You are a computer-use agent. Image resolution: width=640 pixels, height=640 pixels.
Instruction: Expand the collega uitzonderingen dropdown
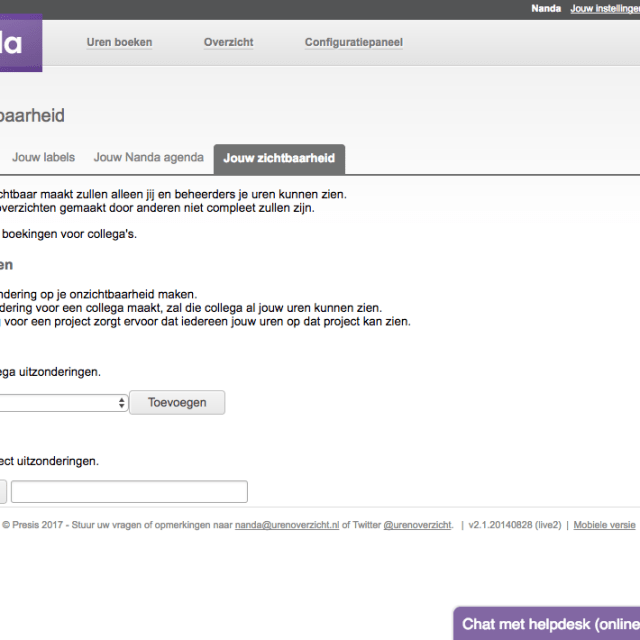63,403
